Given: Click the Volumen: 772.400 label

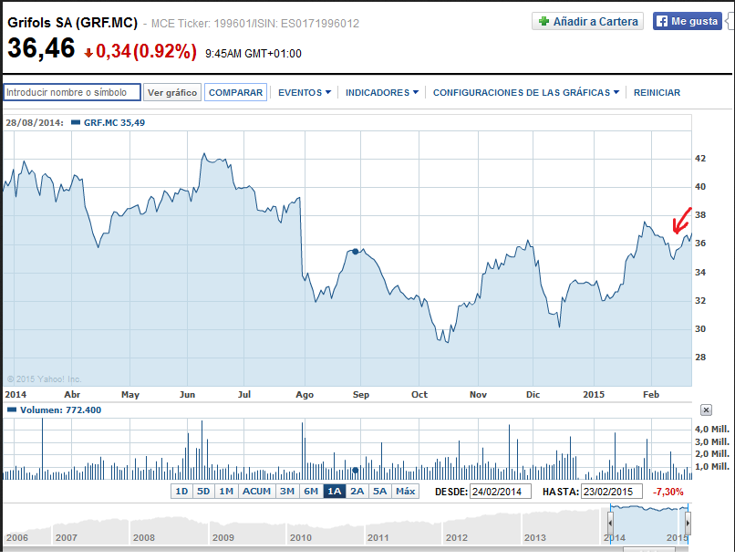Looking at the screenshot, I should (x=60, y=410).
